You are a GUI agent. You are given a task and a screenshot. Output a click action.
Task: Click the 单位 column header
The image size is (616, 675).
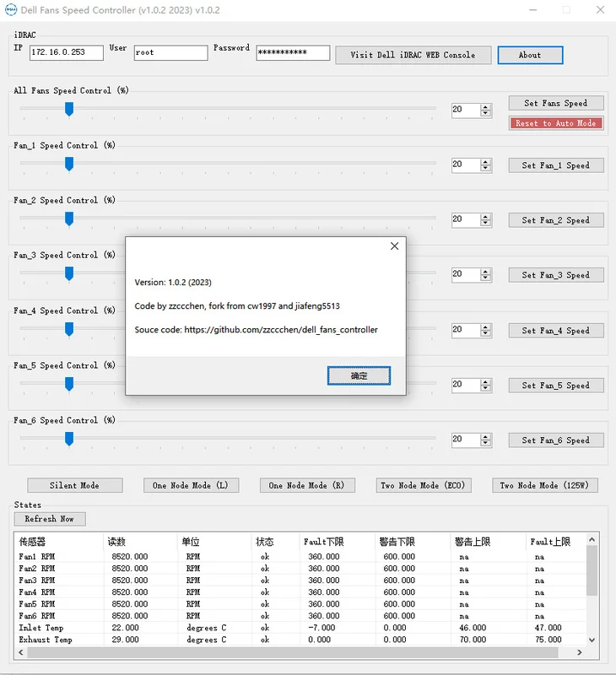[214, 541]
